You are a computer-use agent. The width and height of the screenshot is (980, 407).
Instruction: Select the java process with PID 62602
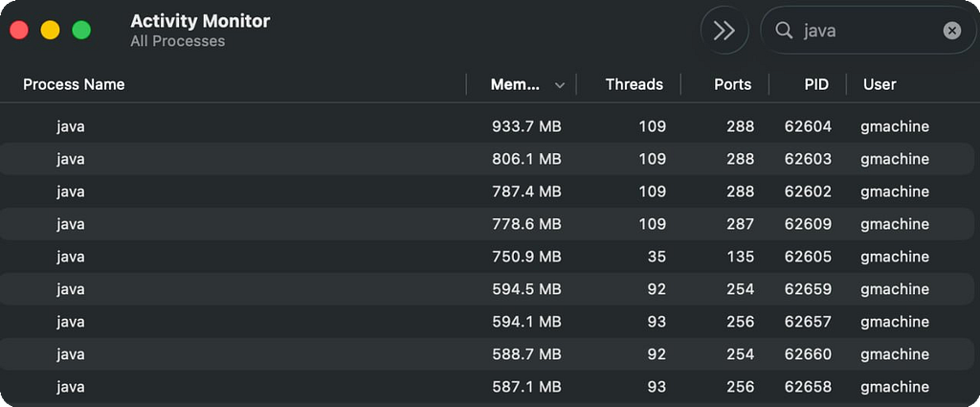[x=71, y=192]
